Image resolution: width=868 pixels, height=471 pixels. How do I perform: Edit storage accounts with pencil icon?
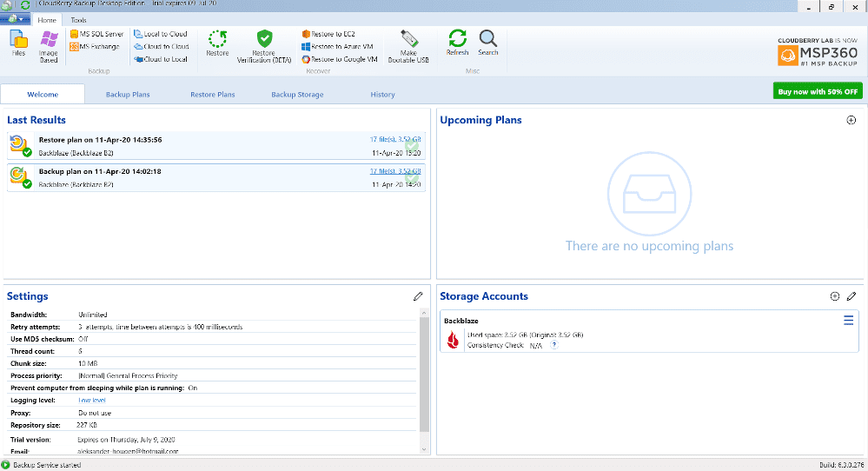(851, 296)
